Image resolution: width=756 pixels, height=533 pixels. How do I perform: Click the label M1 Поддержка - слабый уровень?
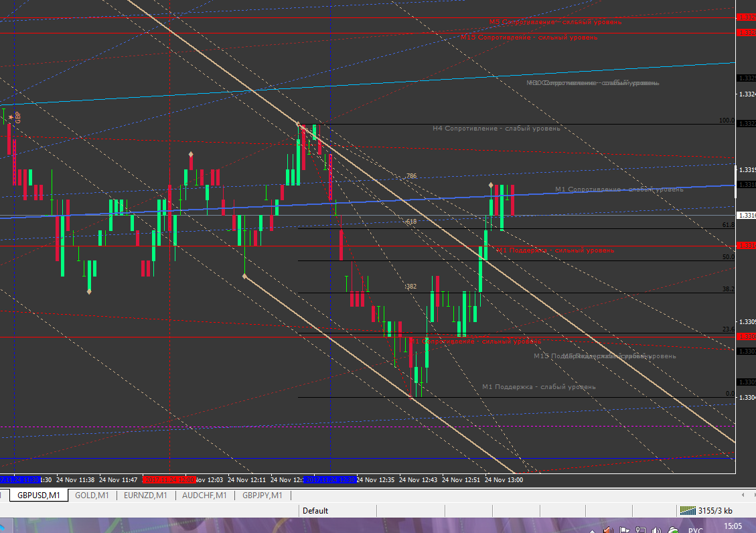click(x=539, y=386)
